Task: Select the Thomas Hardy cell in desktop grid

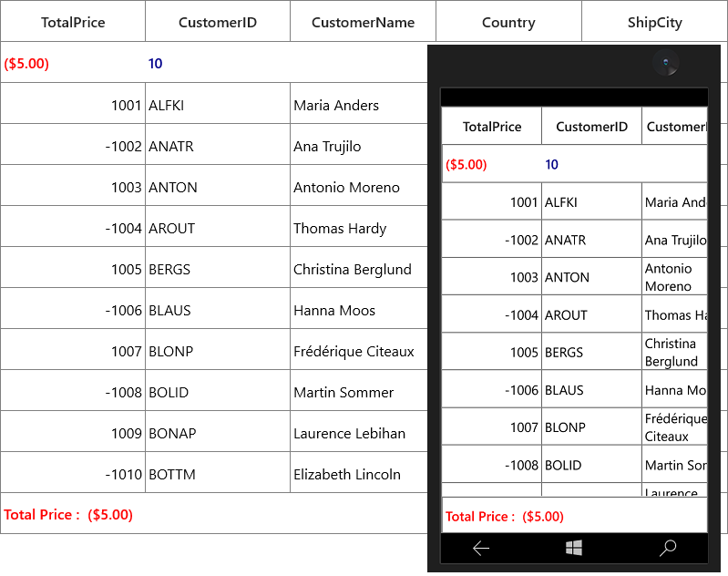Action: 359,227
